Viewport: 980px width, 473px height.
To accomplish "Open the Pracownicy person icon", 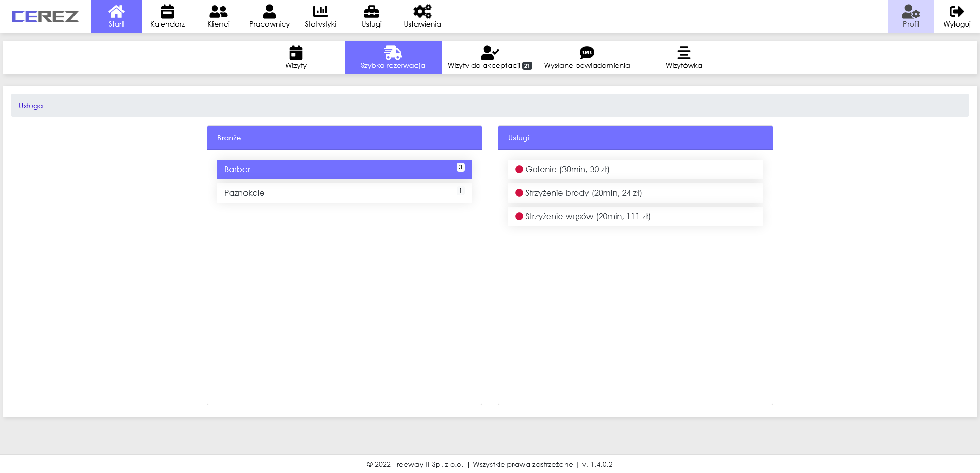I will point(269,11).
